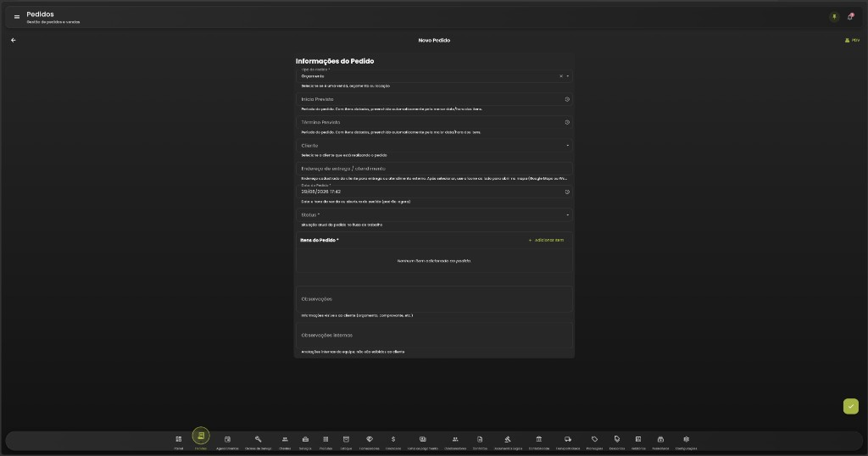Viewport: 868px width, 456px height.
Task: Expand the Status dropdown
Action: pos(434,214)
